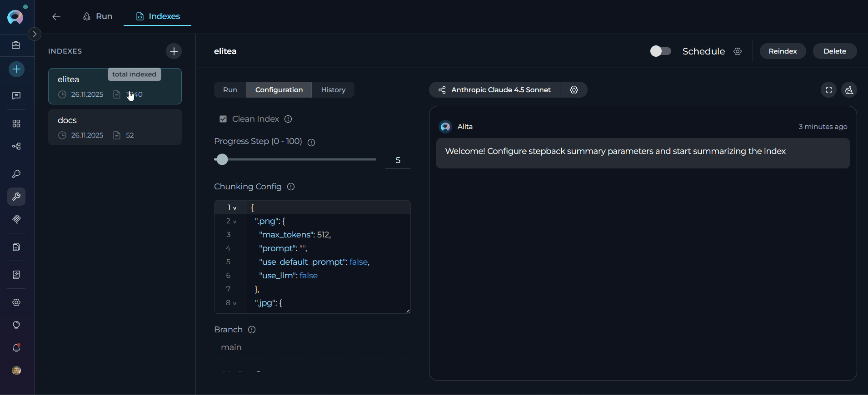
Task: Add a new index with plus button
Action: pyautogui.click(x=174, y=51)
